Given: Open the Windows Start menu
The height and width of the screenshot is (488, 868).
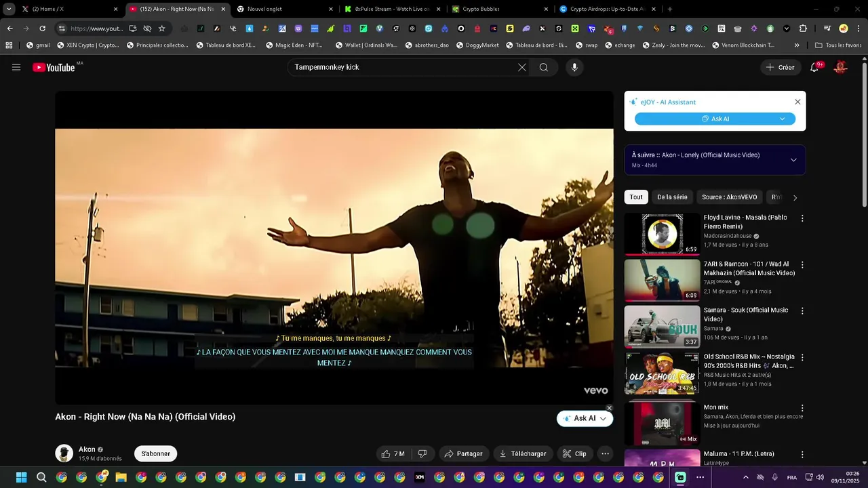Looking at the screenshot, I should point(21,477).
